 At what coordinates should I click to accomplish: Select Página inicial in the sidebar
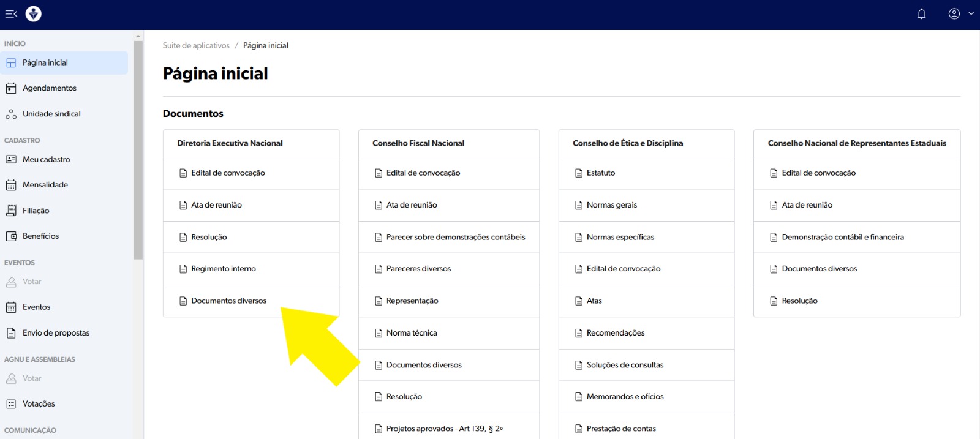pyautogui.click(x=45, y=63)
